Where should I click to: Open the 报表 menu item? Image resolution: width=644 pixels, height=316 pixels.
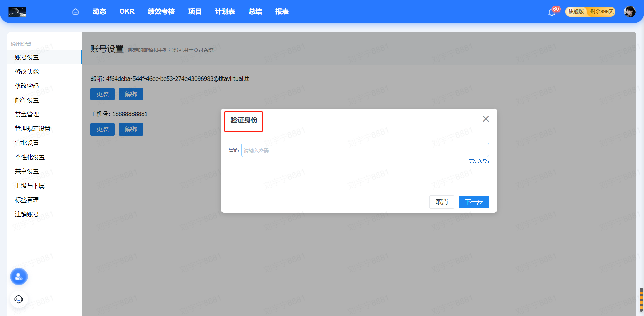click(282, 12)
